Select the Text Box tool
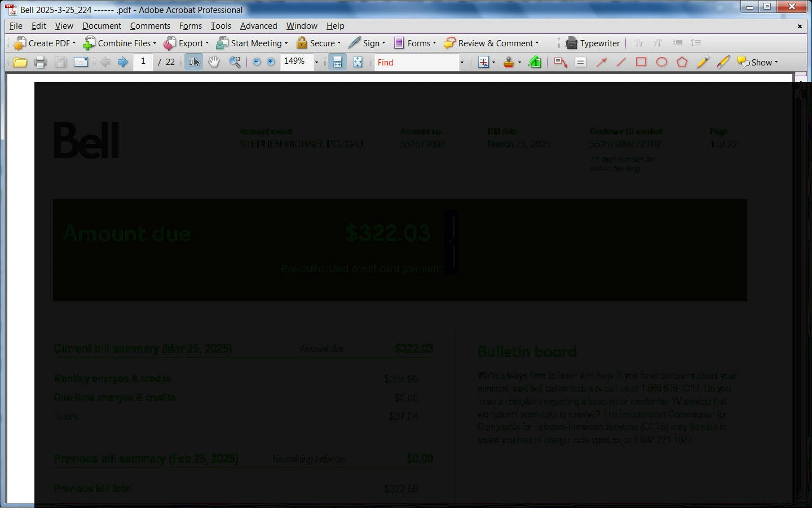The height and width of the screenshot is (508, 812). (581, 62)
